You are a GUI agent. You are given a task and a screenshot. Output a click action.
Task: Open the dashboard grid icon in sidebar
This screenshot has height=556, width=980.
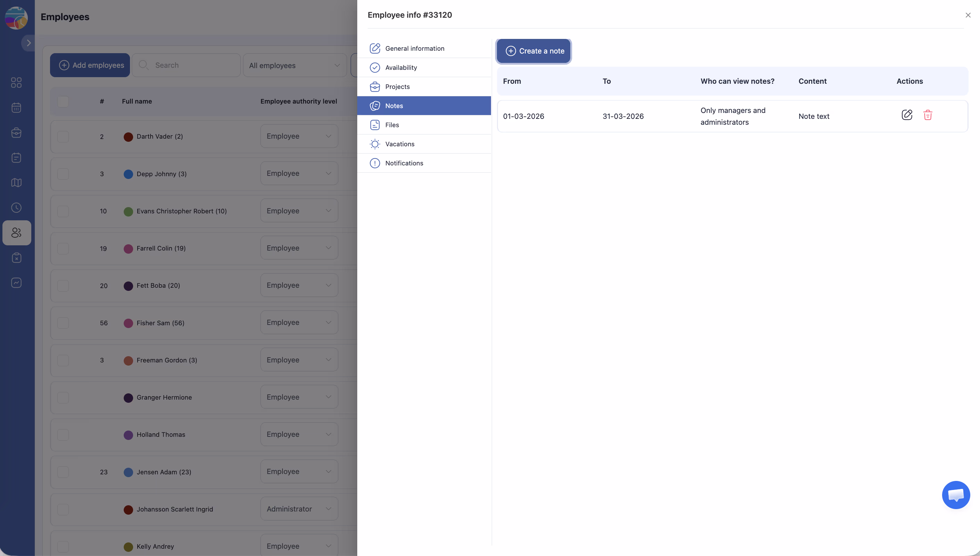point(16,82)
